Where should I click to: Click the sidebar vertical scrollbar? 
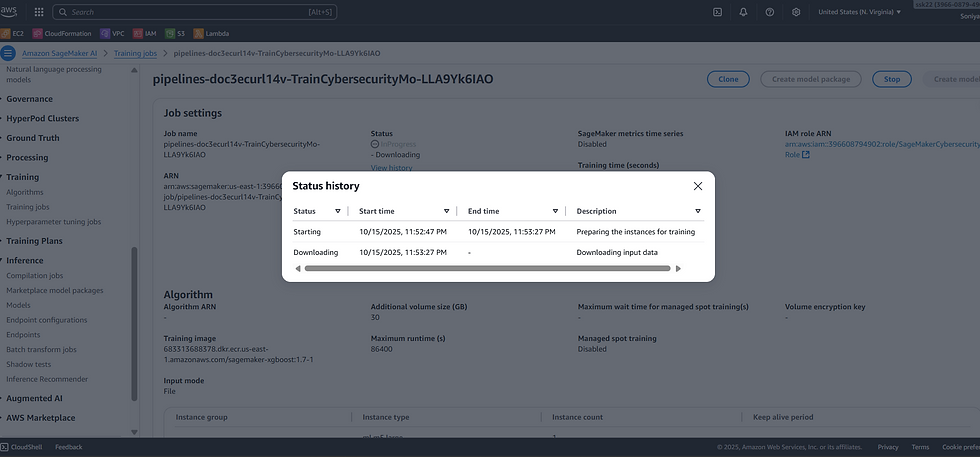[134, 323]
